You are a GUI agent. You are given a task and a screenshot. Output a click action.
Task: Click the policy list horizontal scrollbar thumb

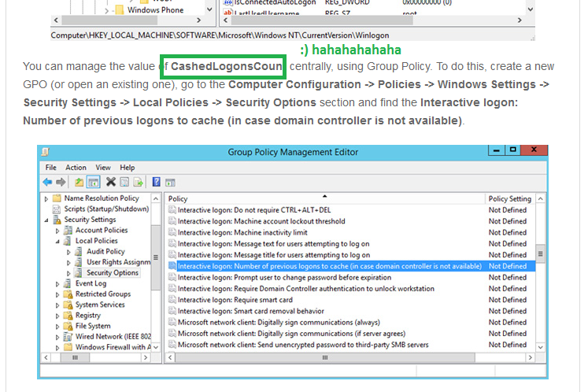coord(325,357)
